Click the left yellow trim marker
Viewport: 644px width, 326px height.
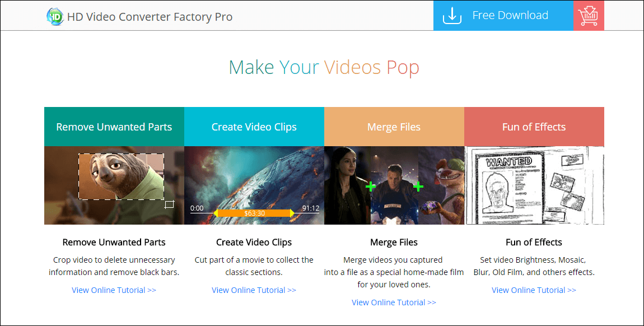click(216, 213)
